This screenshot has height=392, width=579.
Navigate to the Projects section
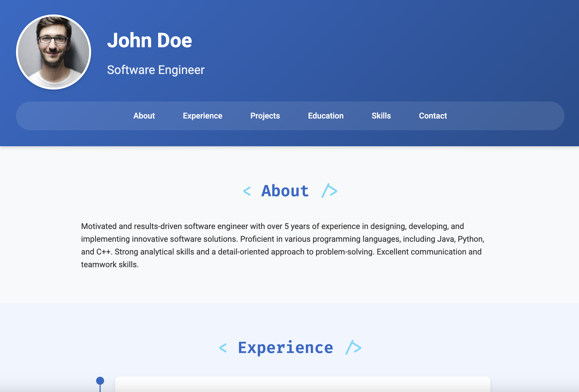(x=265, y=116)
